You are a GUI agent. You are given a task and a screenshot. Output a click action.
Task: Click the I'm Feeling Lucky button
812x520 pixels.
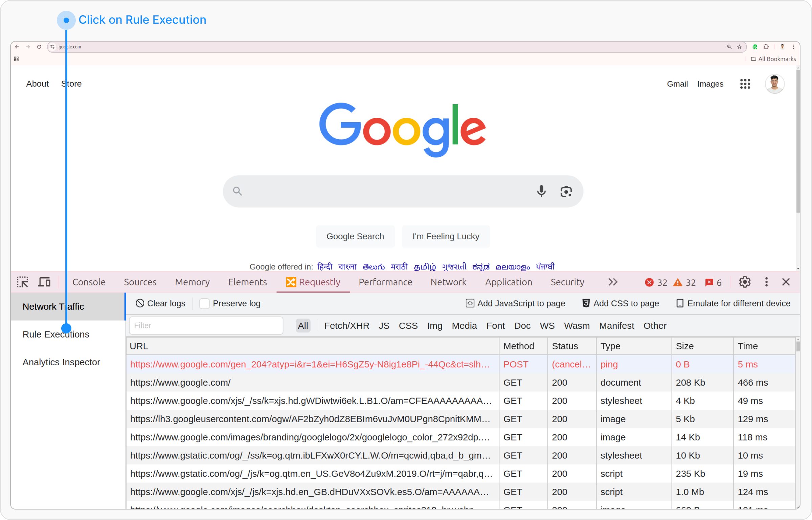click(x=446, y=236)
